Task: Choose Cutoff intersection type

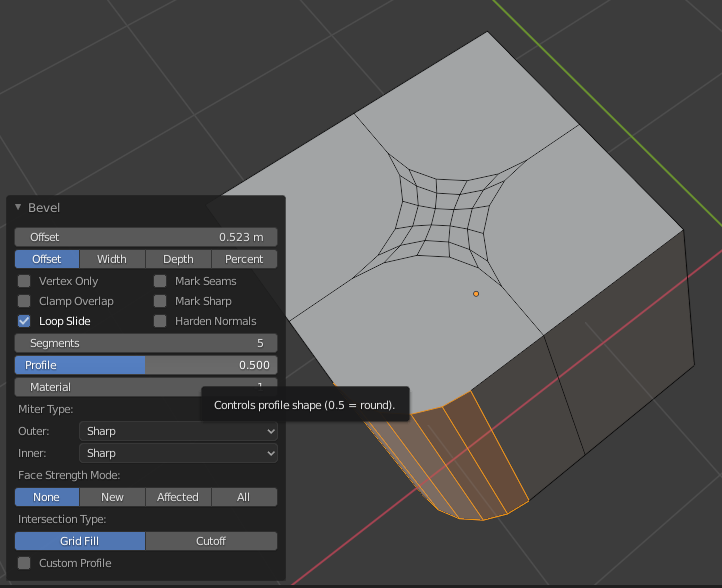Action: click(x=211, y=541)
